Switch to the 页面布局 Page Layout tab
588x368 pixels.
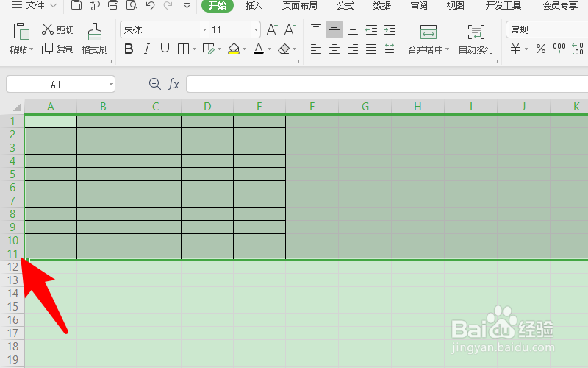pyautogui.click(x=300, y=6)
